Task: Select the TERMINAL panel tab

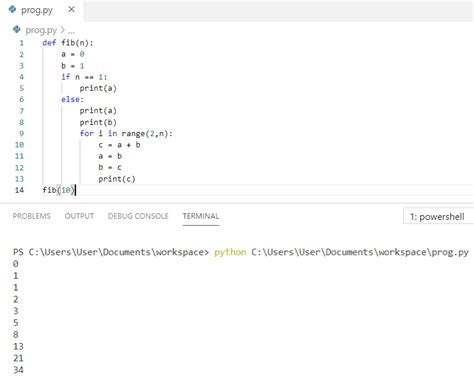Action: pyautogui.click(x=201, y=216)
